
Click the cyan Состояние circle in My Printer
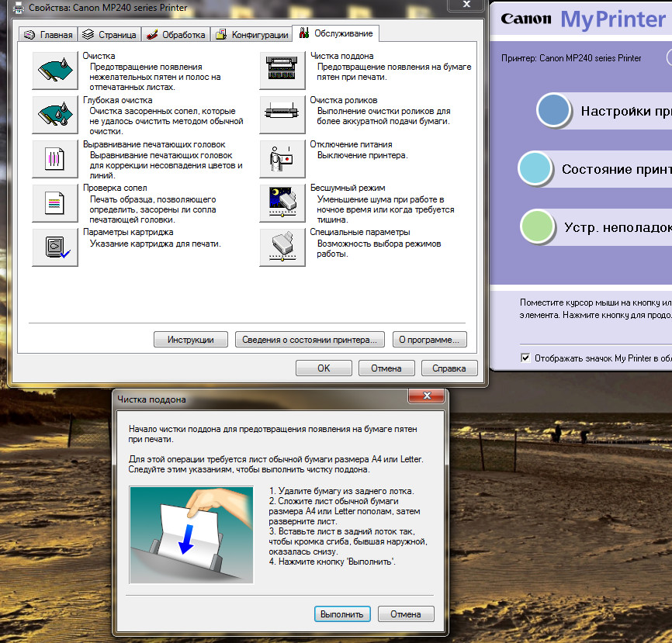click(x=535, y=168)
